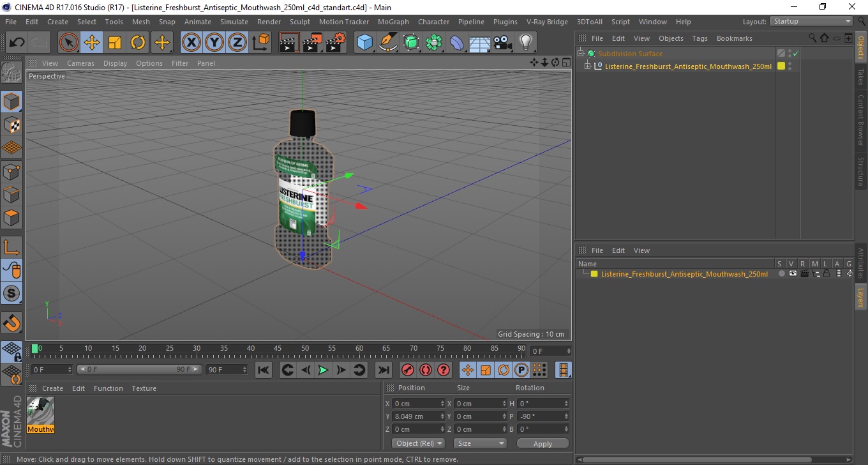Screen dimensions: 868x465
Task: Select the Live Selection tool
Action: point(69,43)
